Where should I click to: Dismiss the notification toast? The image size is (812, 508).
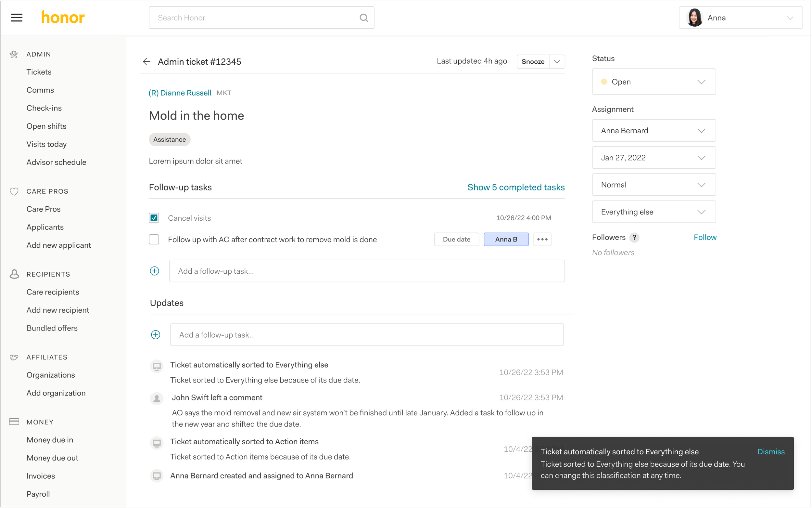(x=771, y=451)
